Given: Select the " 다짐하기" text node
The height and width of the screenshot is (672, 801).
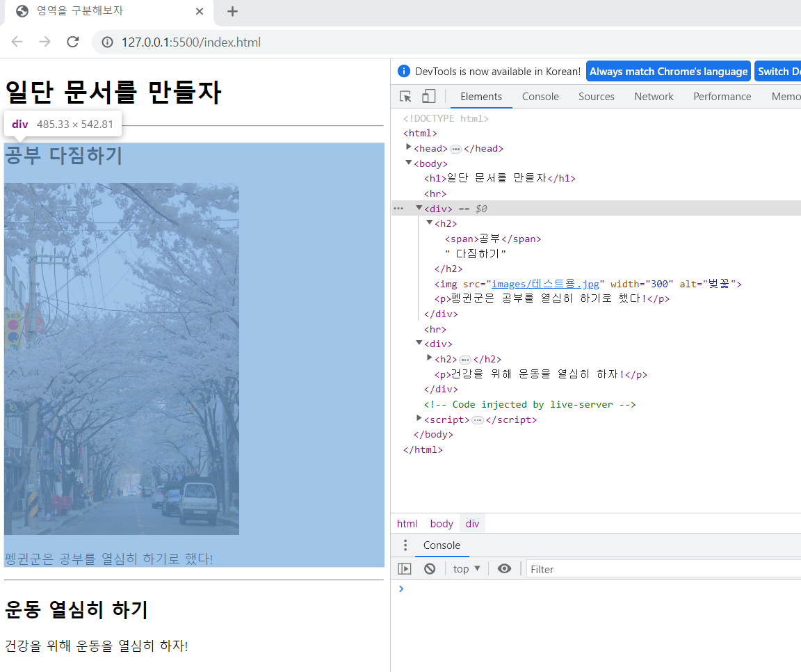Looking at the screenshot, I should point(475,254).
